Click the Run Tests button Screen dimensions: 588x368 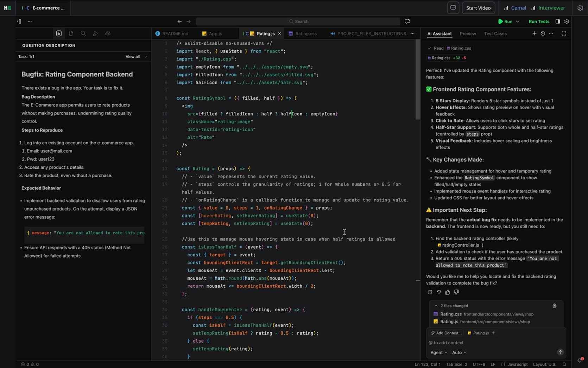[539, 21]
